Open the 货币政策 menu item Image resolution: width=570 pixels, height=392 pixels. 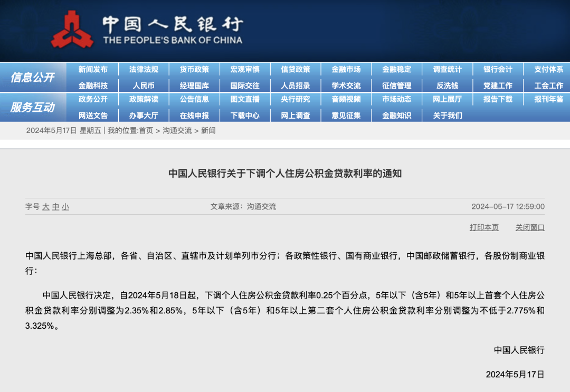[x=195, y=69]
